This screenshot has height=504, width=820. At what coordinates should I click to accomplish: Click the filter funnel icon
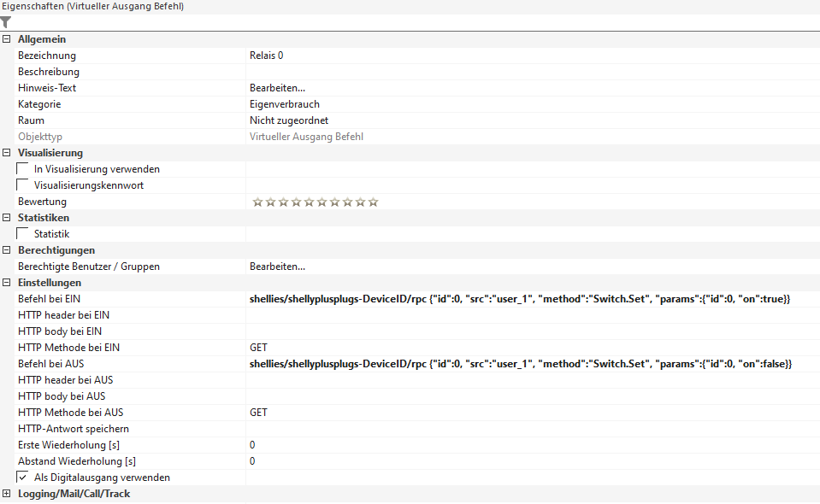point(6,23)
